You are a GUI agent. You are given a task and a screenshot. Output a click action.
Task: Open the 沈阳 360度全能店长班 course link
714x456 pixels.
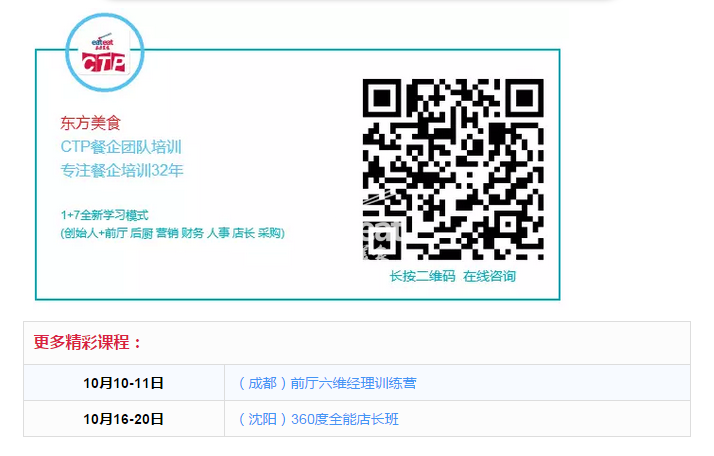pos(319,419)
